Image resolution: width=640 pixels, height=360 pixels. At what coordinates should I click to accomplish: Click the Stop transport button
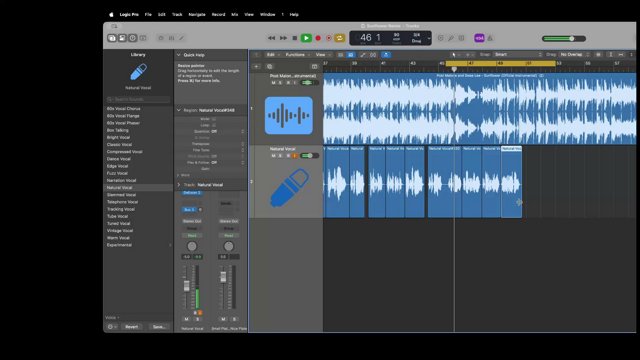pyautogui.click(x=295, y=38)
